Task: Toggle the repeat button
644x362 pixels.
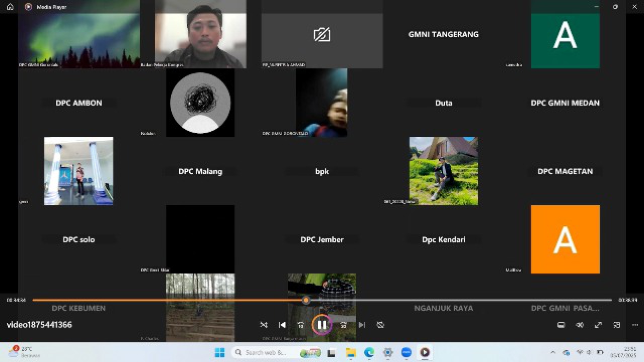Action: 380,325
